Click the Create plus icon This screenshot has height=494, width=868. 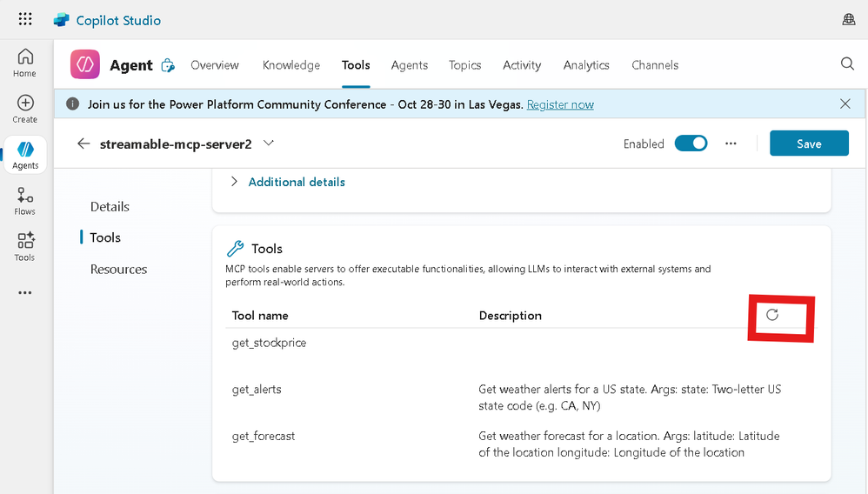coord(25,108)
